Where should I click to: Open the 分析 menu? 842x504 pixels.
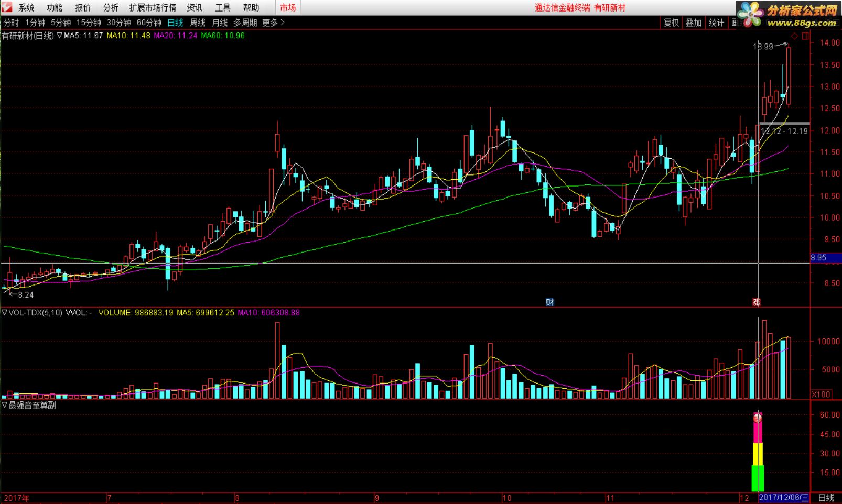point(111,7)
